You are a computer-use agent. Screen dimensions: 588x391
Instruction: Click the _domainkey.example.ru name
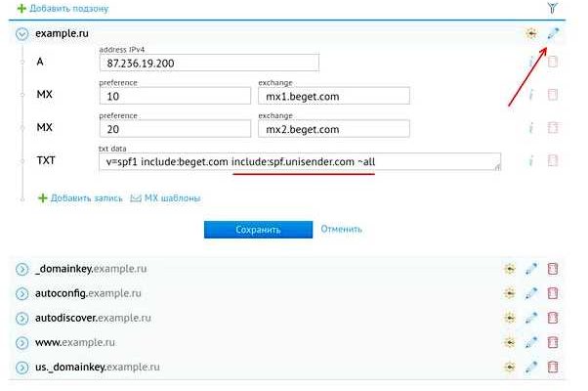tap(91, 269)
